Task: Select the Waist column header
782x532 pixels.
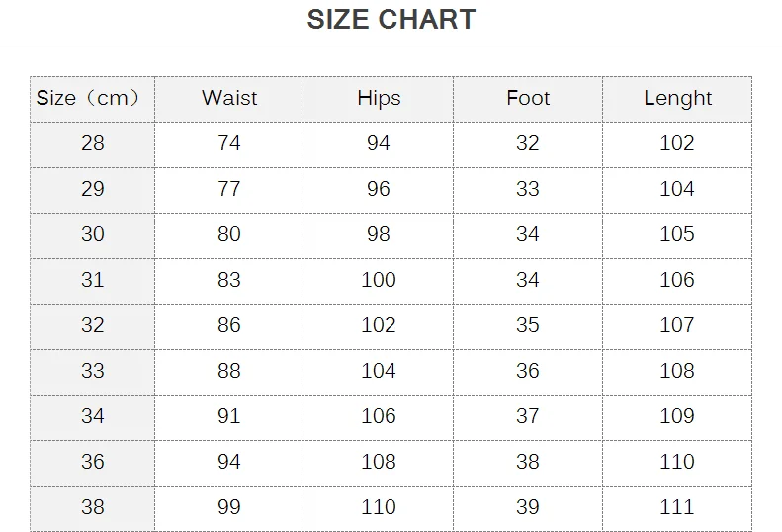Action: tap(229, 98)
